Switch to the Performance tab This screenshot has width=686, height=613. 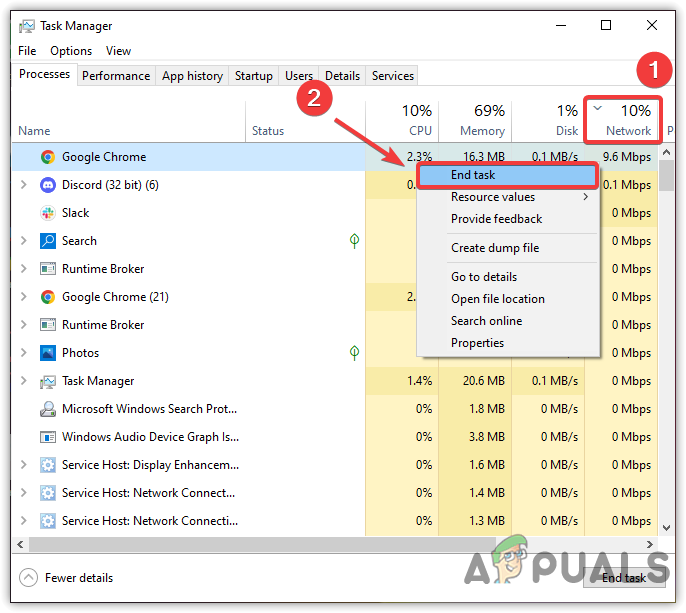click(116, 76)
